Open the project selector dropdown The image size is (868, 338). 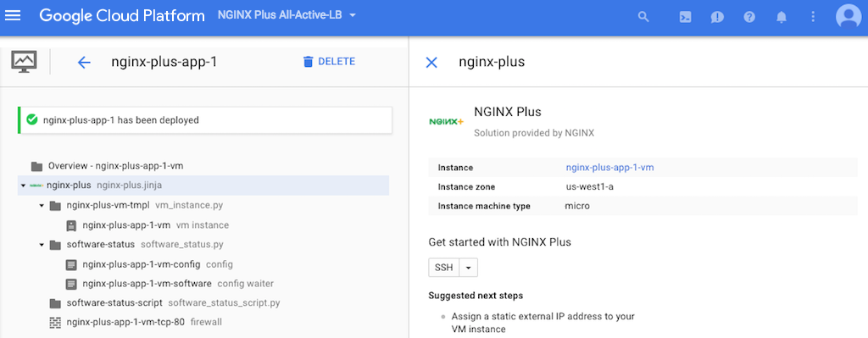[287, 15]
